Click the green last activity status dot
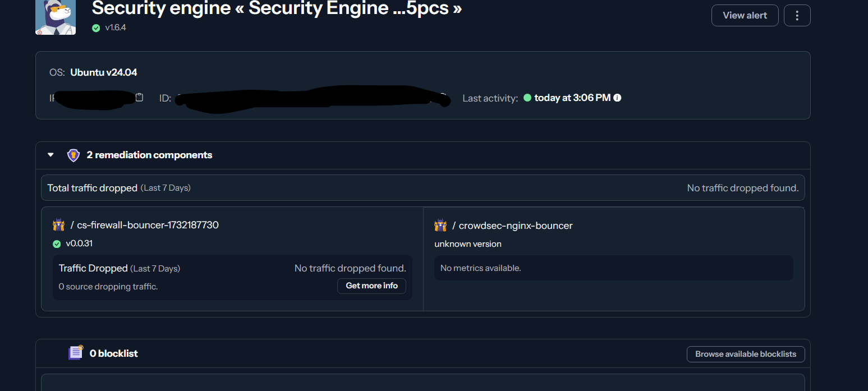This screenshot has width=868, height=391. [527, 98]
